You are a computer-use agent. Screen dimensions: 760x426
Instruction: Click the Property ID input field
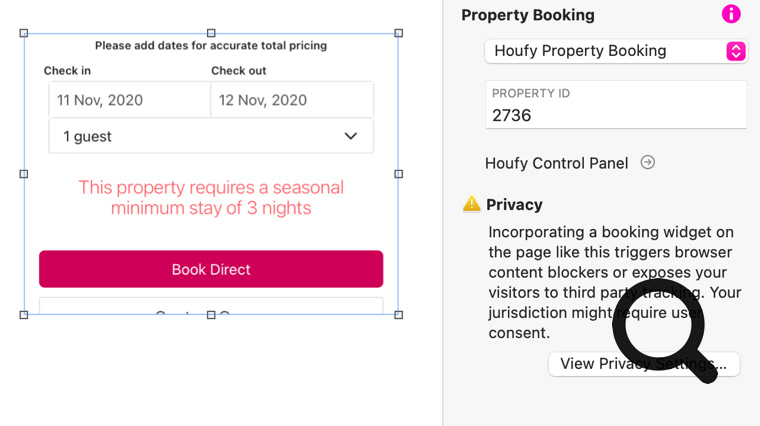click(x=615, y=115)
